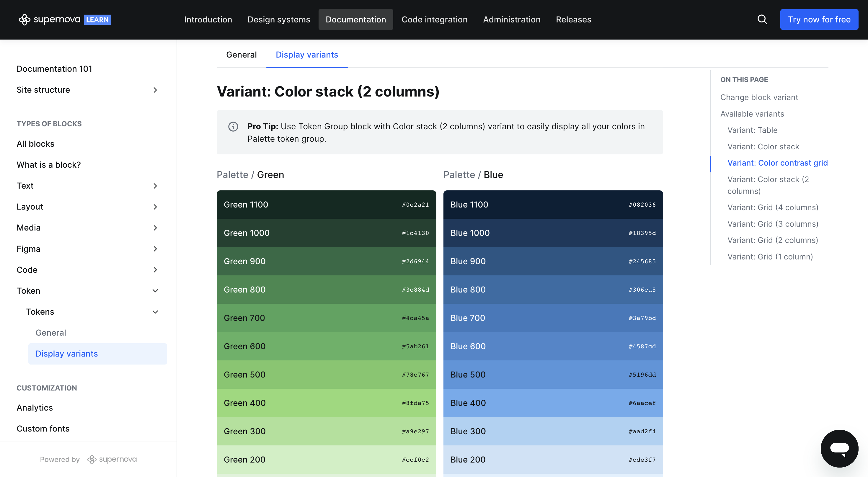This screenshot has width=868, height=477.
Task: Open the Custom fonts page
Action: tap(43, 429)
